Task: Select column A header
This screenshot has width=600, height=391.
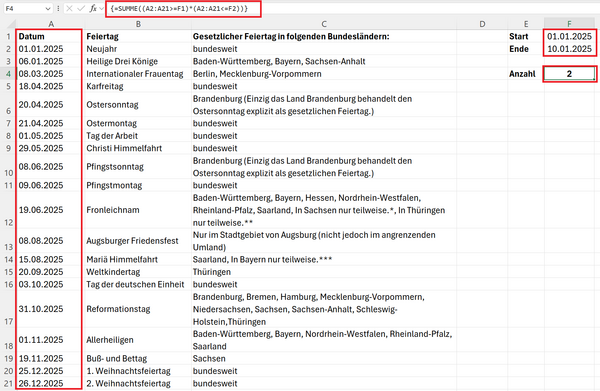Action: pos(51,24)
